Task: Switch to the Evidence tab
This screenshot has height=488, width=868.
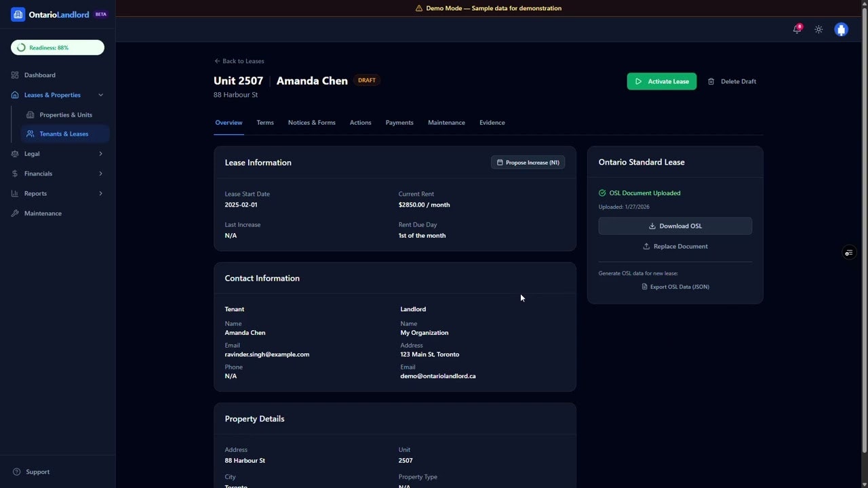Action: pyautogui.click(x=492, y=123)
